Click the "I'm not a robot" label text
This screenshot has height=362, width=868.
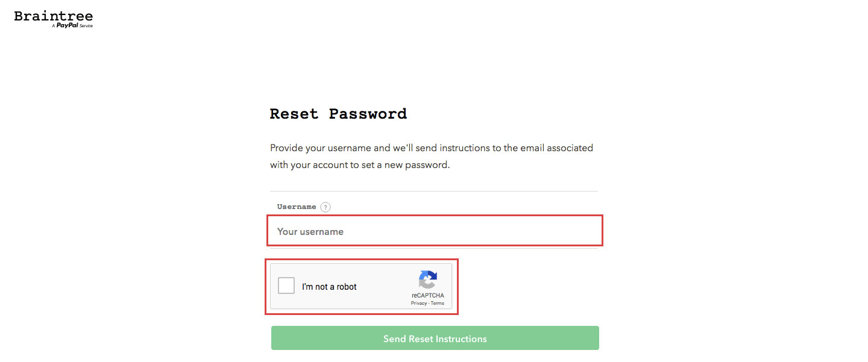[x=329, y=287]
